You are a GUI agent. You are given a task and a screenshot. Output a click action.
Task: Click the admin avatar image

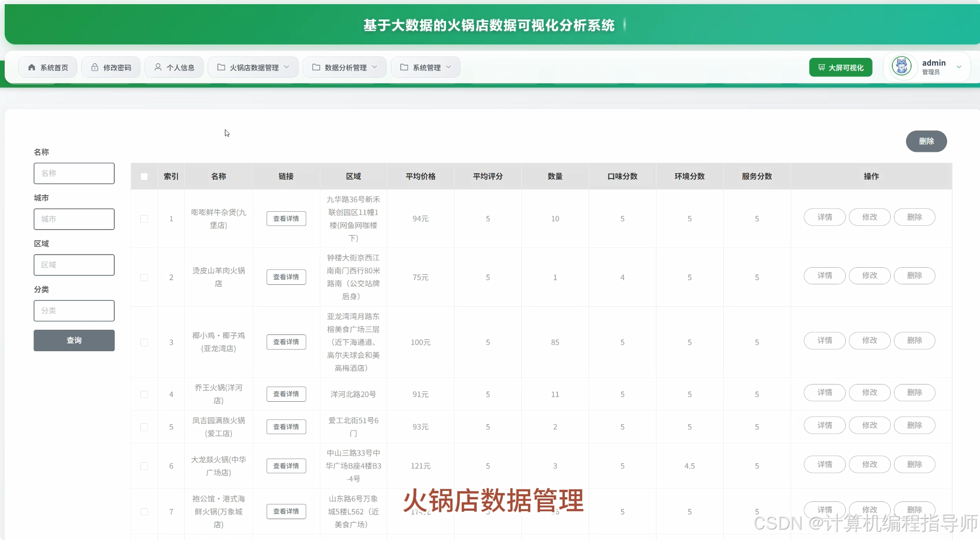[x=902, y=66]
